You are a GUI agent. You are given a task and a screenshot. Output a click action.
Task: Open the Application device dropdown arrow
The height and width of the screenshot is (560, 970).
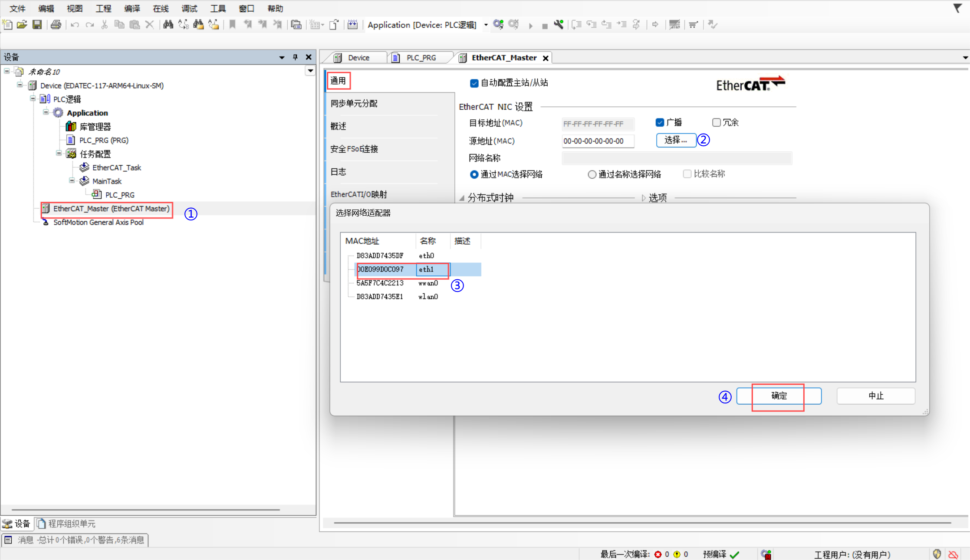486,25
